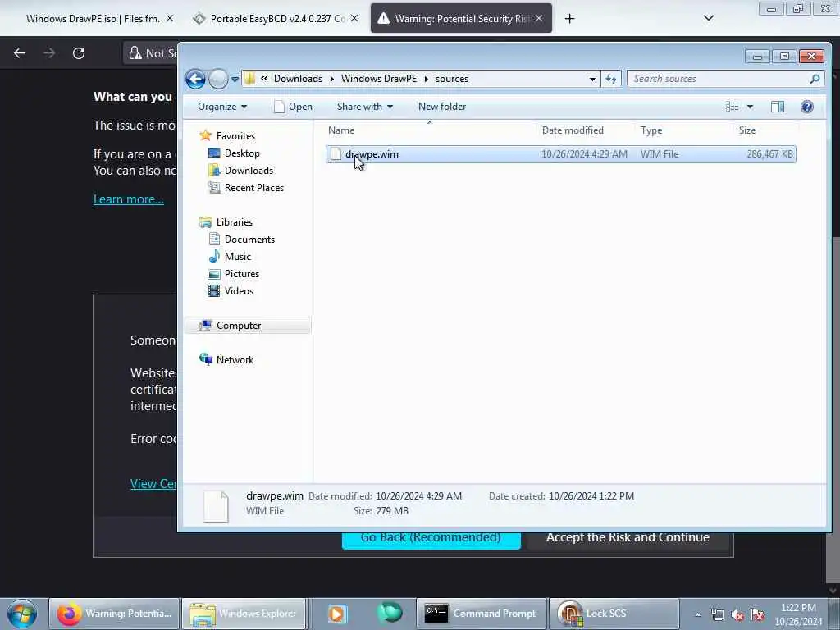Switch to Lock SCS in the taskbar
This screenshot has height=630, width=840.
pos(614,614)
